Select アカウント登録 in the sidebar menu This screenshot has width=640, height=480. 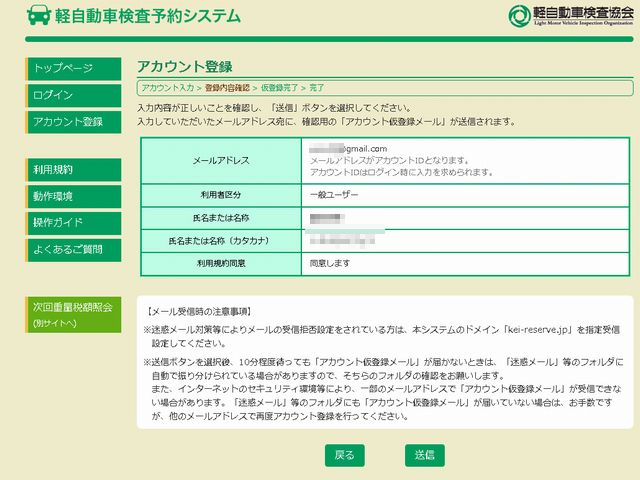[73, 122]
